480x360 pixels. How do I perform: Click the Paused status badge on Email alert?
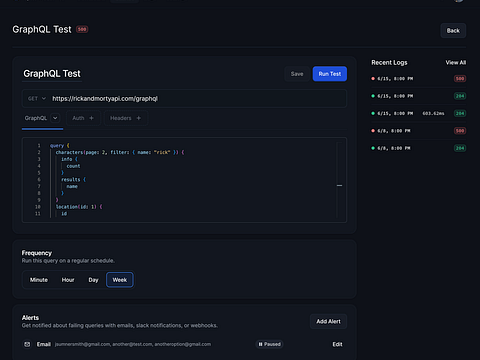coord(270,344)
